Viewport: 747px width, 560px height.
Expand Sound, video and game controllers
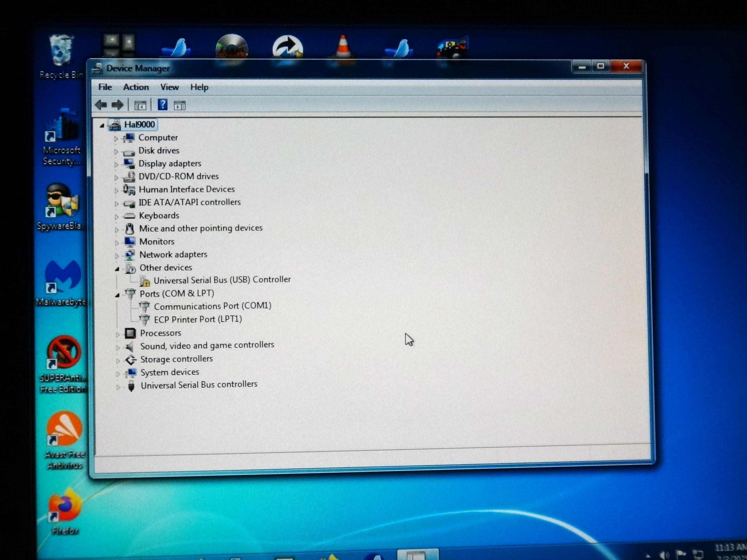(118, 347)
